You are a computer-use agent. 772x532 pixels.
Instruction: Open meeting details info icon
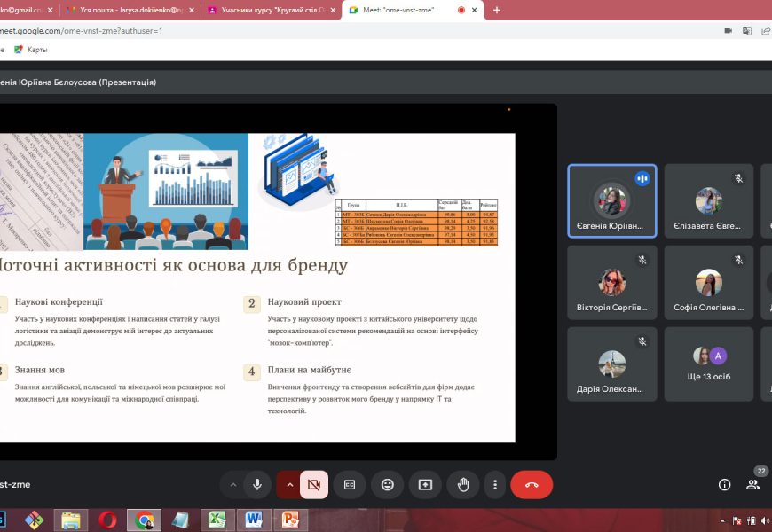coord(724,485)
